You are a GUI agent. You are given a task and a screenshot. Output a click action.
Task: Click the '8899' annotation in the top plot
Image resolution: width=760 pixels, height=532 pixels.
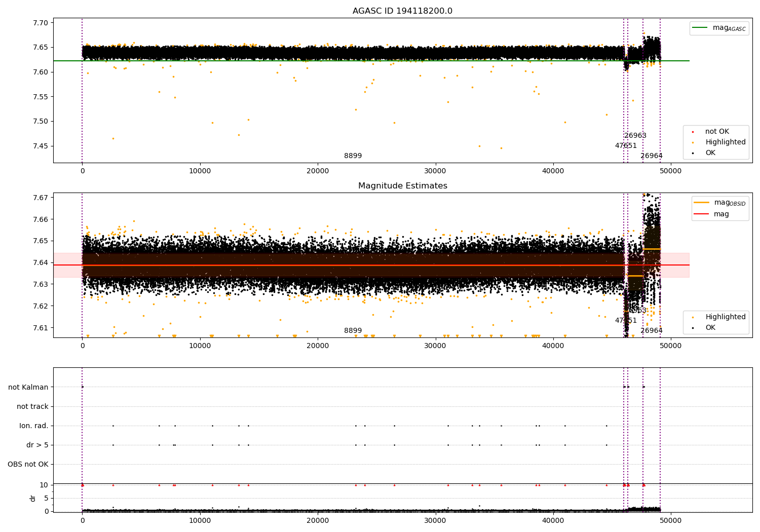(353, 156)
